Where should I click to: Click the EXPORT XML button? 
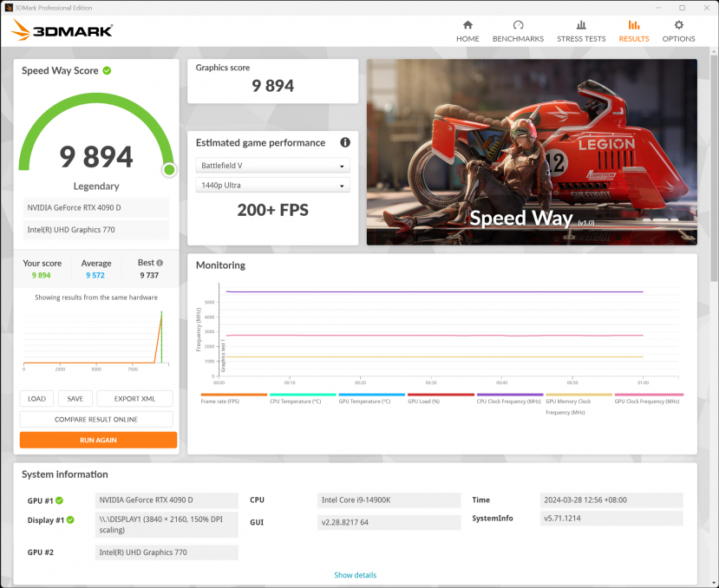(x=134, y=399)
